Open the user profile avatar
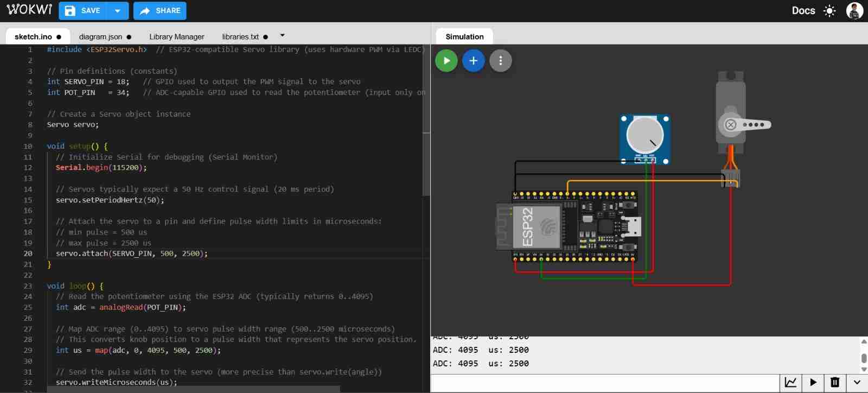Screen dimensions: 868x393 (854, 11)
